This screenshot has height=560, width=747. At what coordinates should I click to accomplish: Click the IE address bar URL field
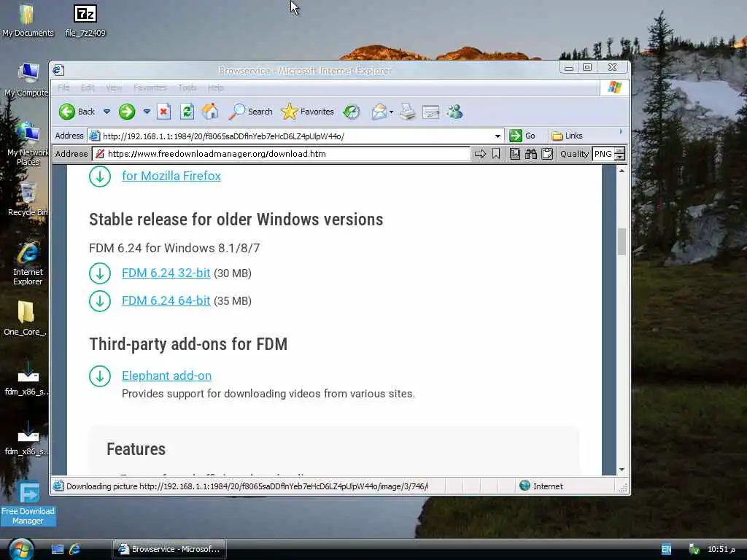point(290,136)
